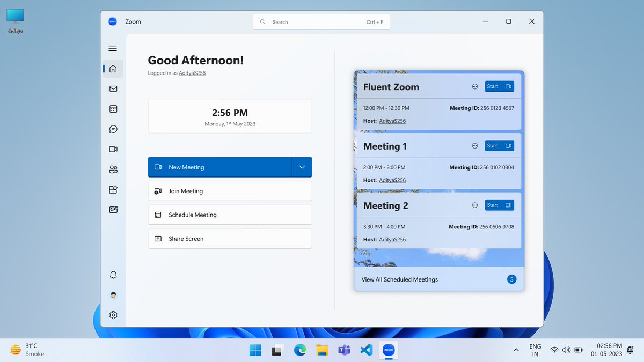This screenshot has height=362, width=644.
Task: Click the Share Screen button
Action: [x=230, y=239]
